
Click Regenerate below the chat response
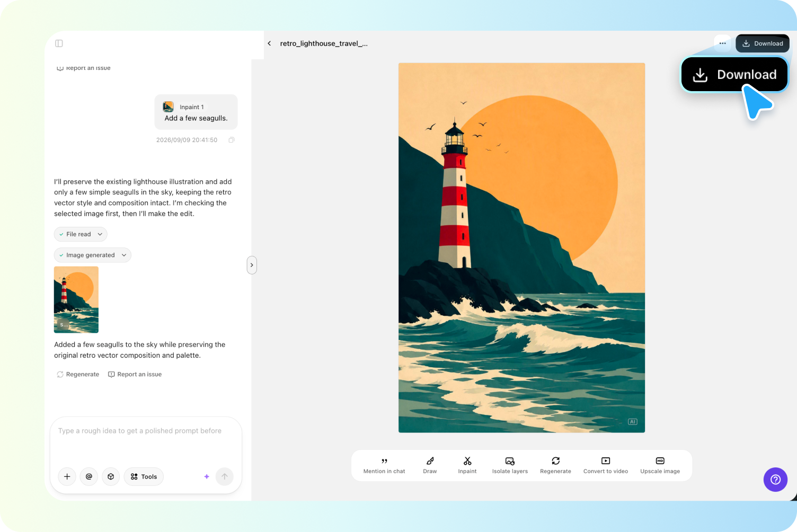click(x=78, y=374)
